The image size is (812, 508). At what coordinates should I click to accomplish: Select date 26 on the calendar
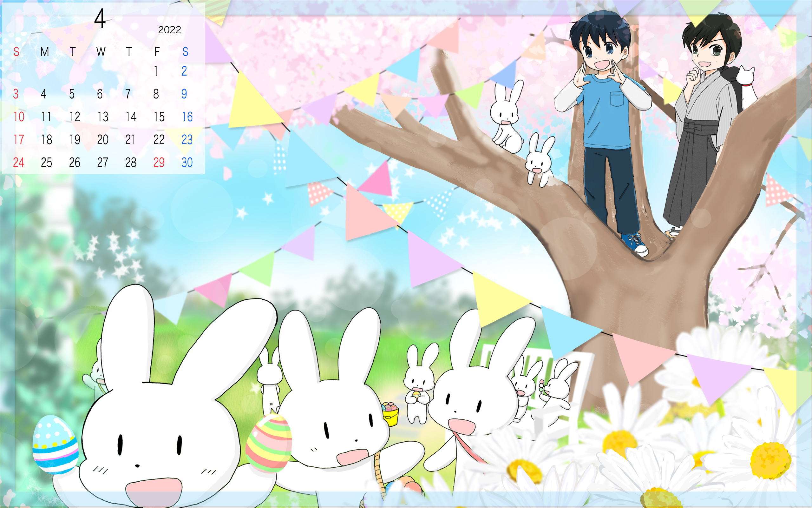click(75, 162)
